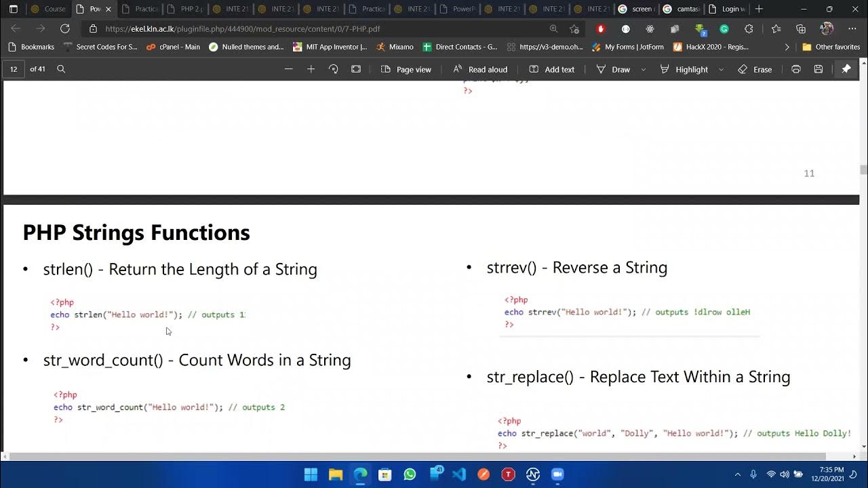Click the zoom magnifier icon in the address bar
868x488 pixels.
tap(553, 28)
